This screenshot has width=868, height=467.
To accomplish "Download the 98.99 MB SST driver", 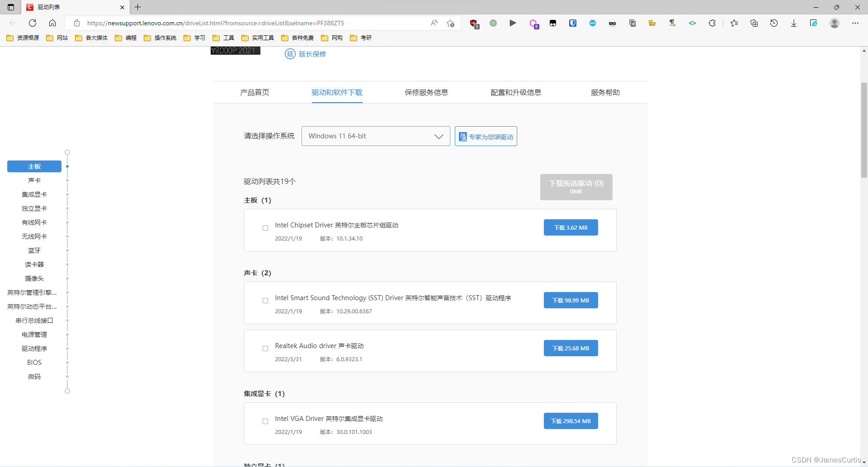I will coord(571,300).
